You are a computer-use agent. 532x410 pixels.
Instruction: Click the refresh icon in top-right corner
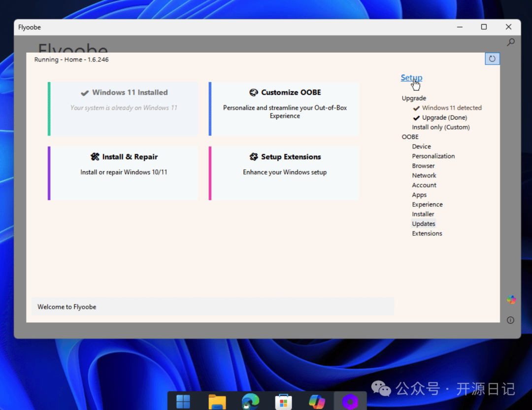pyautogui.click(x=492, y=59)
